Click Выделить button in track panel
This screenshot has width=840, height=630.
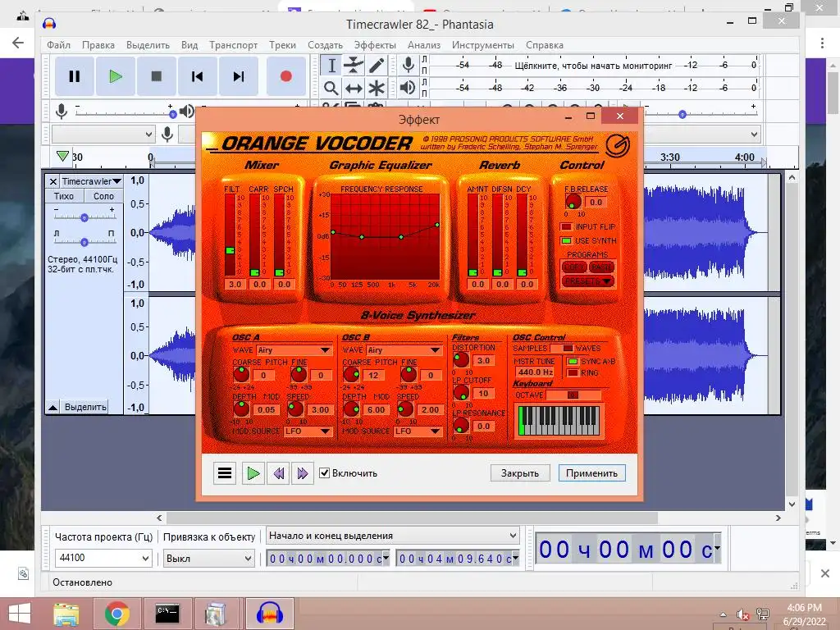pos(85,407)
